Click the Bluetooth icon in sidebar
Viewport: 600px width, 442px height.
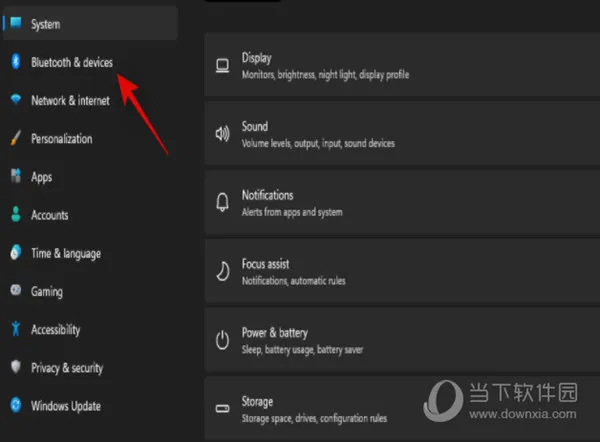coord(16,61)
